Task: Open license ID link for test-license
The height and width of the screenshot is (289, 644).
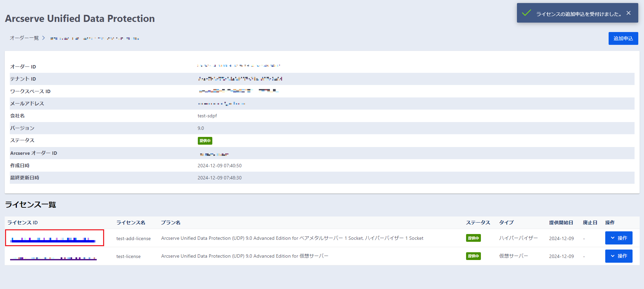Action: pos(53,258)
